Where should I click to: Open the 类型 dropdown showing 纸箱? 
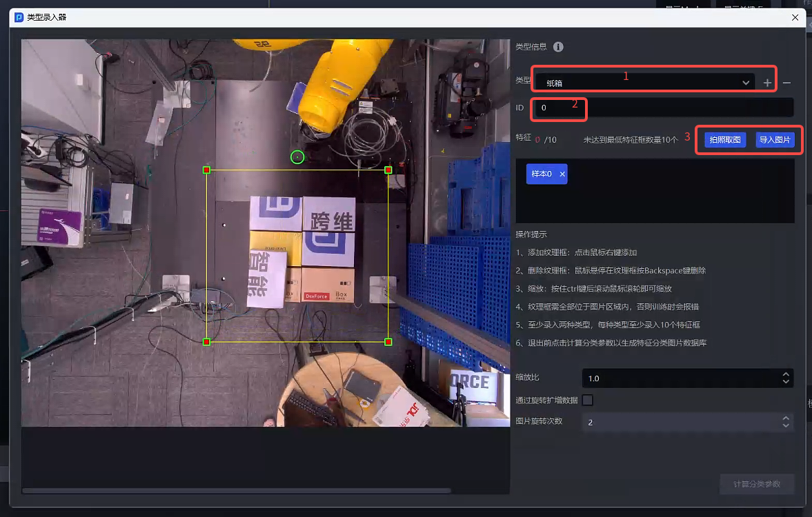[x=645, y=83]
